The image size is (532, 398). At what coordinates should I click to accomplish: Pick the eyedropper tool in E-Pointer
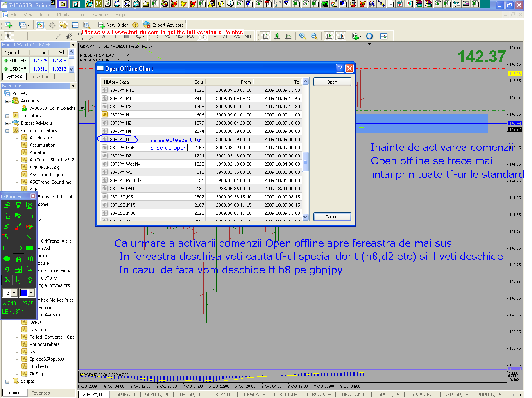pyautogui.click(x=18, y=226)
